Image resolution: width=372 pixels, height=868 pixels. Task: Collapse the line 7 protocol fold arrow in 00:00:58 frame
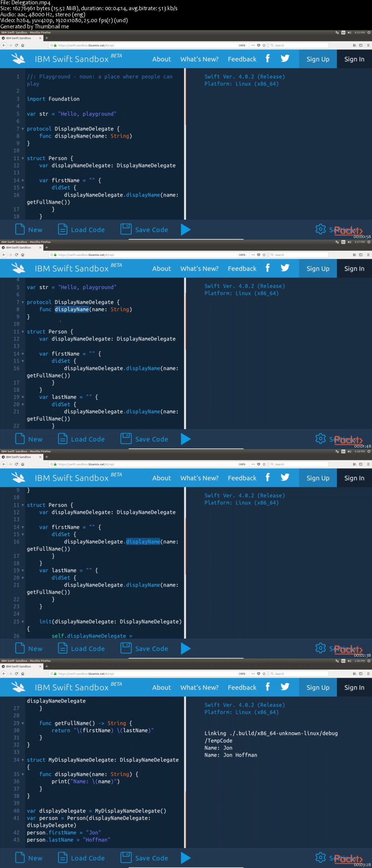[x=23, y=129]
